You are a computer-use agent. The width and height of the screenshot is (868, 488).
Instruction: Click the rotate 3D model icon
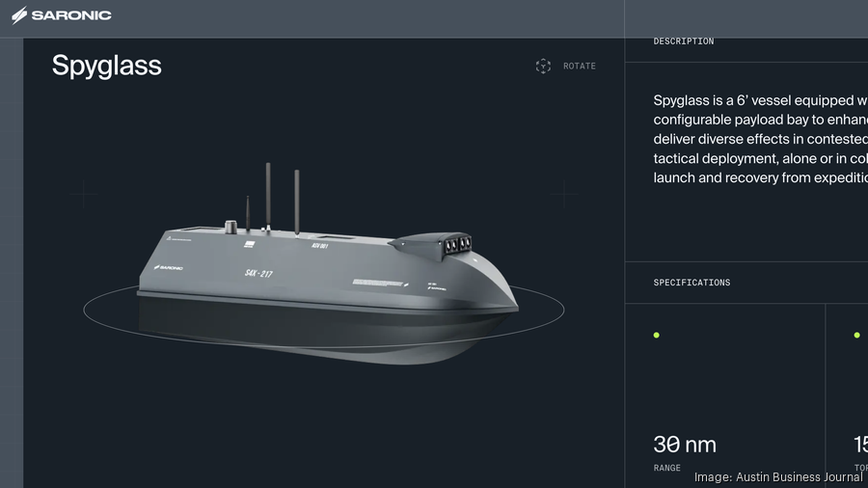coord(543,66)
